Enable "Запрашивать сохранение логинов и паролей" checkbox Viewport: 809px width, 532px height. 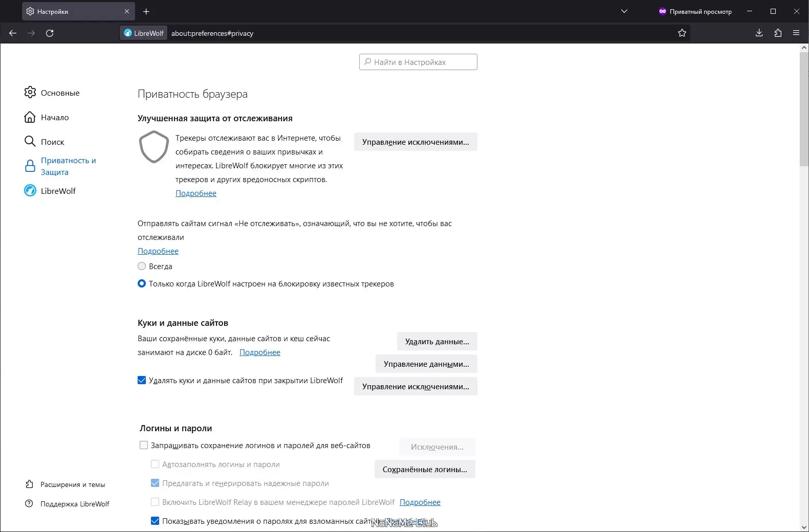tap(144, 446)
